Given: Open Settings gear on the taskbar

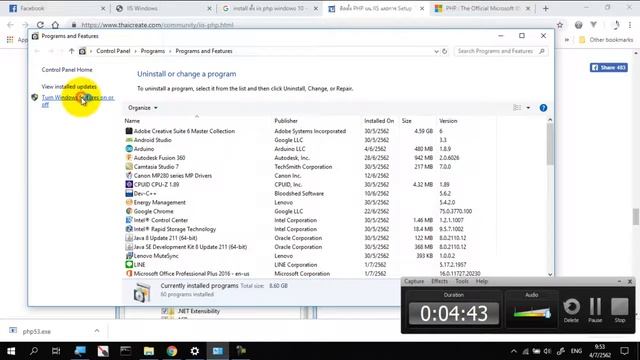Looking at the screenshot, I should pos(195,351).
